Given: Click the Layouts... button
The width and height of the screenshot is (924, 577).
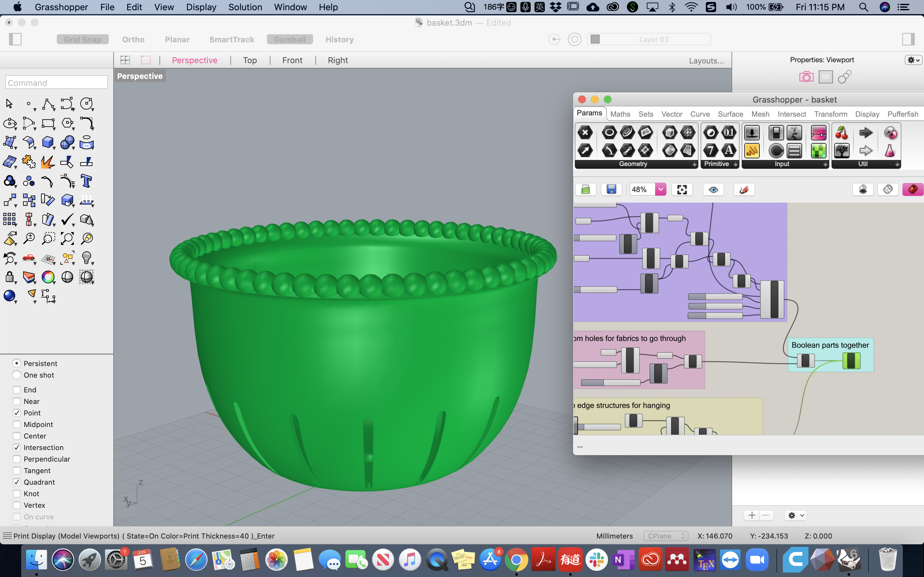Looking at the screenshot, I should point(706,61).
